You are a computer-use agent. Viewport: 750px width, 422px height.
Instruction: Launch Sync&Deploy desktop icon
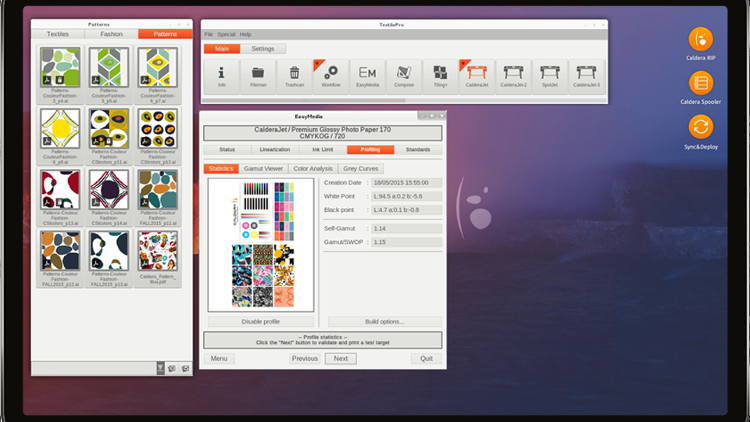pos(700,127)
